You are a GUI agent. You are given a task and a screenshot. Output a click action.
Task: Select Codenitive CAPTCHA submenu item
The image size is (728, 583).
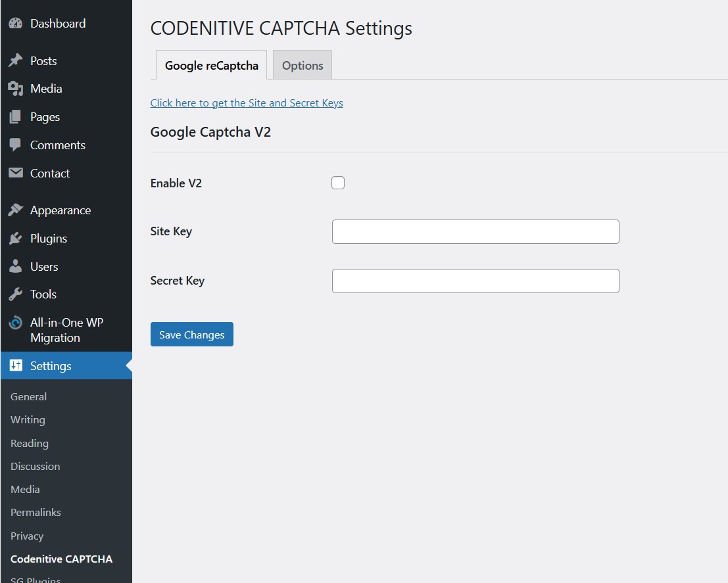click(61, 559)
